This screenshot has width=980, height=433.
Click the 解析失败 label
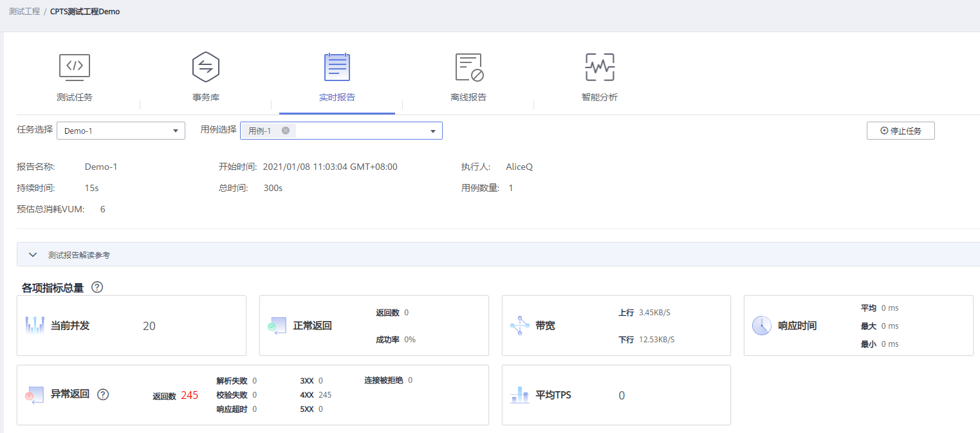(x=232, y=380)
